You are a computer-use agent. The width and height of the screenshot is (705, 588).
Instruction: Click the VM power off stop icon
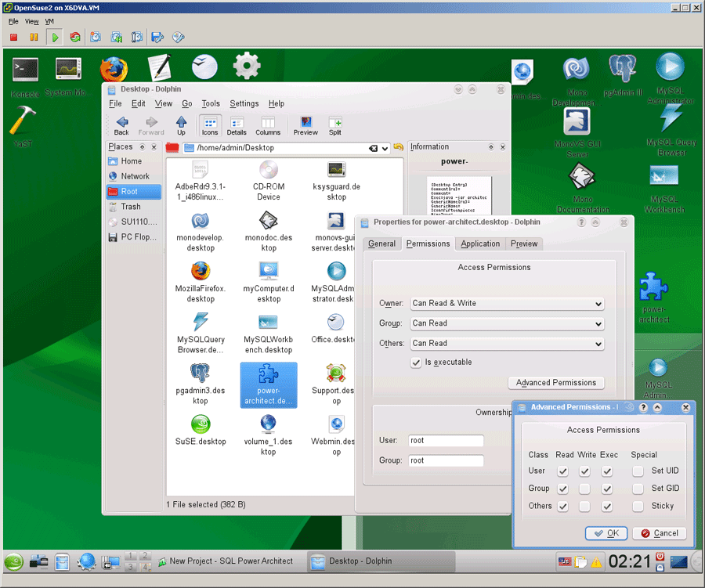tap(14, 38)
